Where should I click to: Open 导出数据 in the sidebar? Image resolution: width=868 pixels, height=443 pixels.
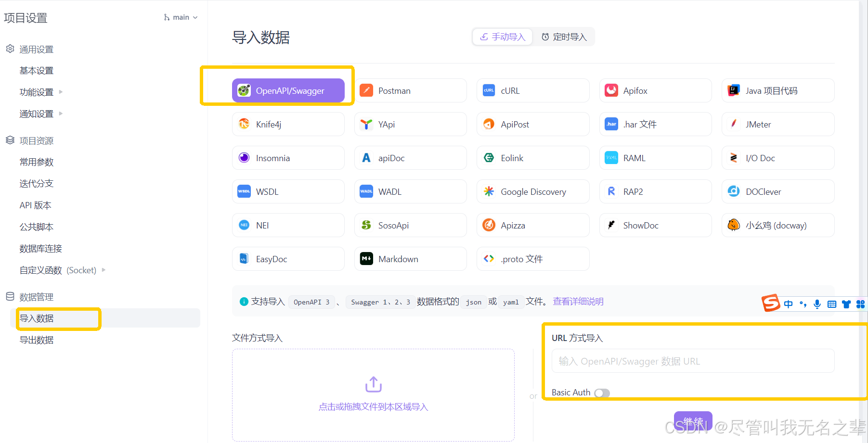coord(37,340)
